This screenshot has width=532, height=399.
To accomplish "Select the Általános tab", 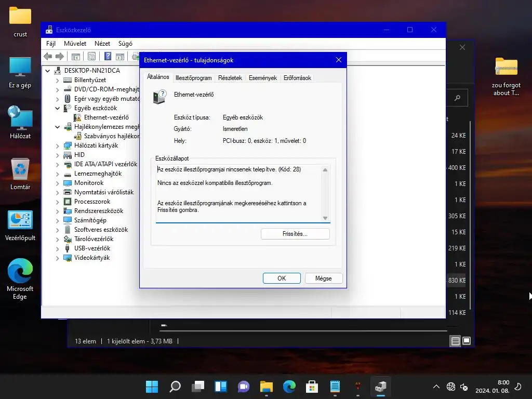I will (158, 77).
